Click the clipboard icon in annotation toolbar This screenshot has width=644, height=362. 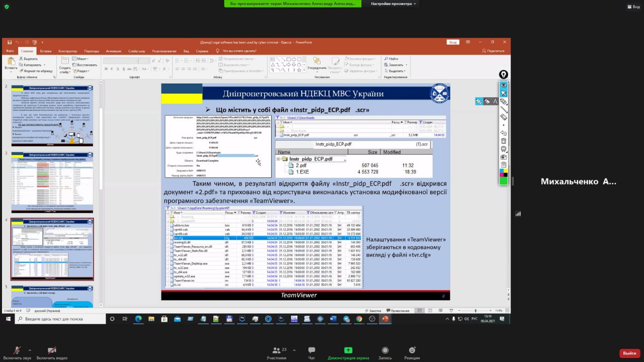click(504, 165)
